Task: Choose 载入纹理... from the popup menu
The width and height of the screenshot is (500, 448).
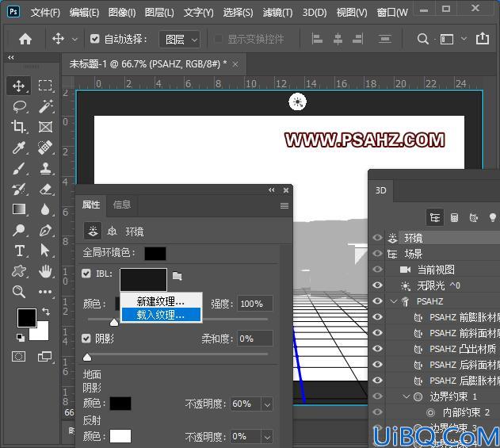Action: click(161, 315)
